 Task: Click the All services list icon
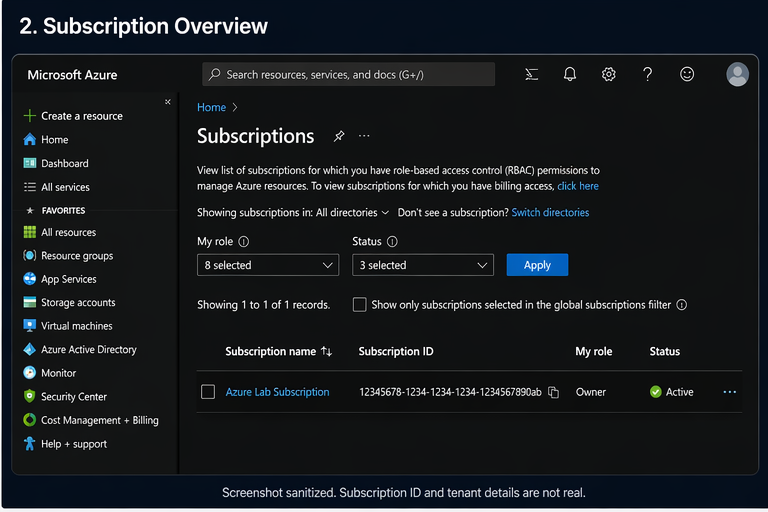pos(29,187)
